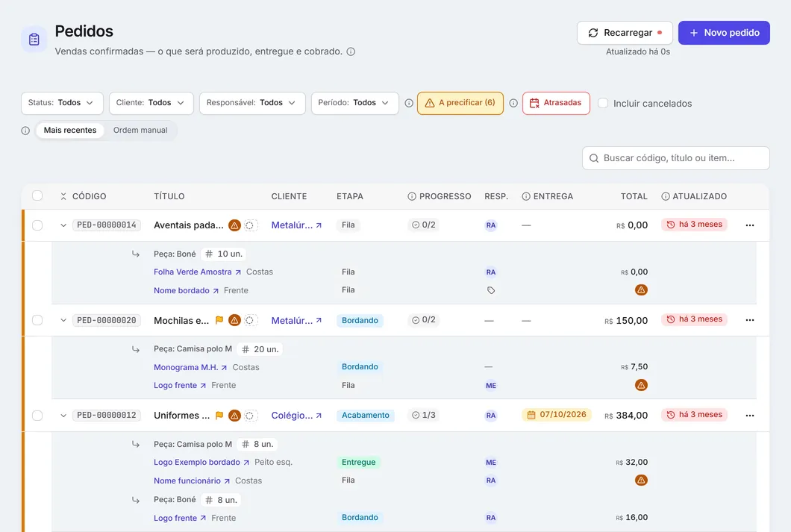This screenshot has width=791, height=532.
Task: Click the collapse-all icon beside CÓDIGO header
Action: pos(63,197)
